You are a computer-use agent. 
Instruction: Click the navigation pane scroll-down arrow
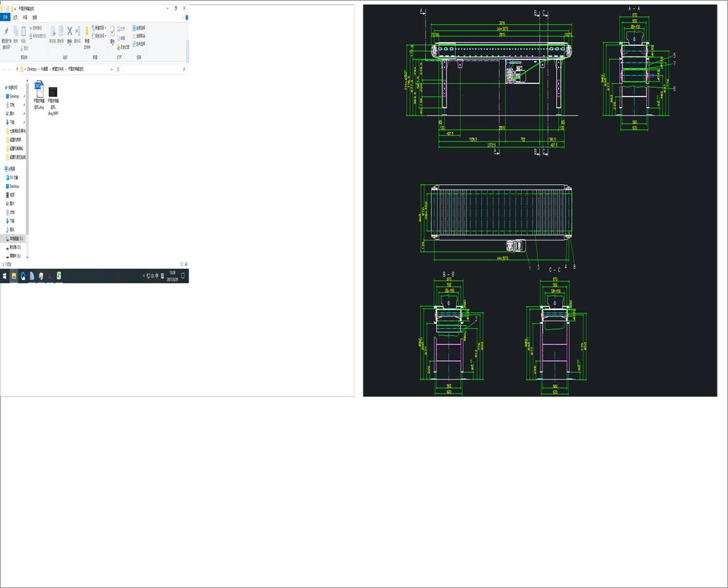28,257
